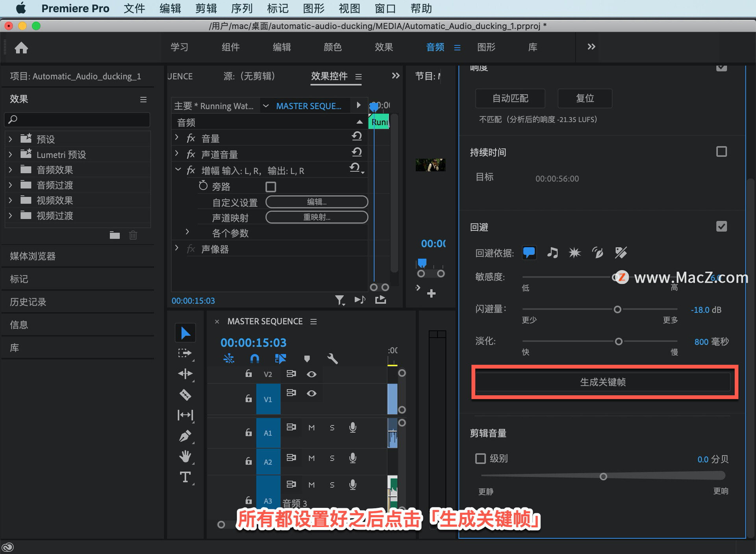Switch to the 颜色 workspace

coord(333,47)
